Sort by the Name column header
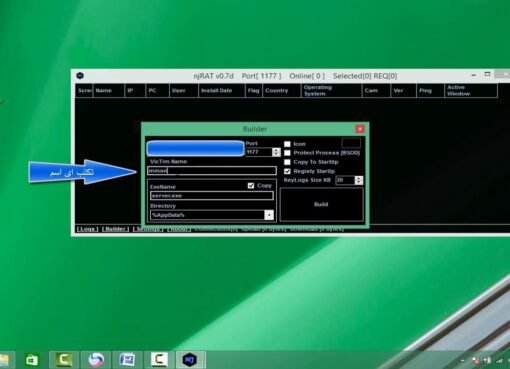This screenshot has height=369, width=510. (109, 90)
